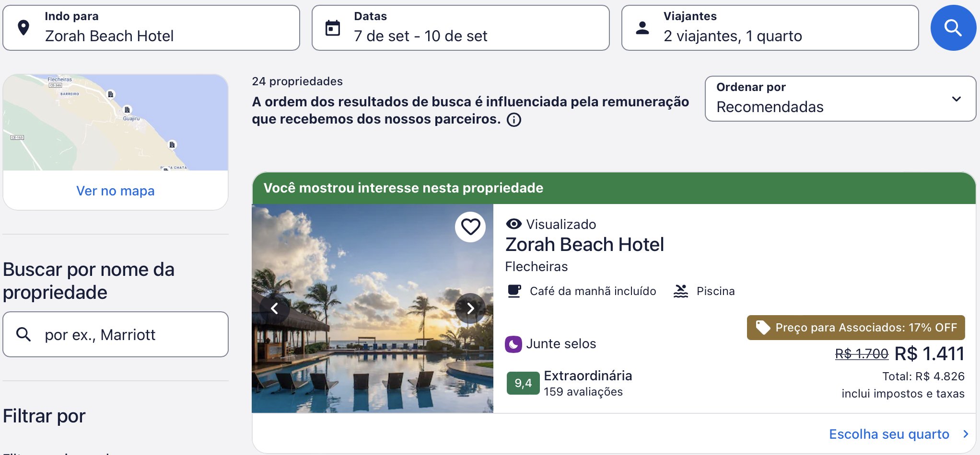
Task: Click the 9,4 rating badge
Action: coord(523,383)
